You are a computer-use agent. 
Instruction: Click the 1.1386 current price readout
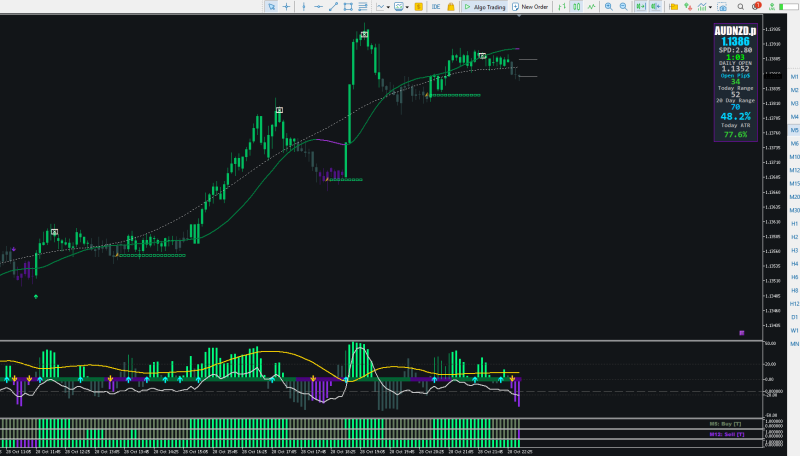point(735,41)
